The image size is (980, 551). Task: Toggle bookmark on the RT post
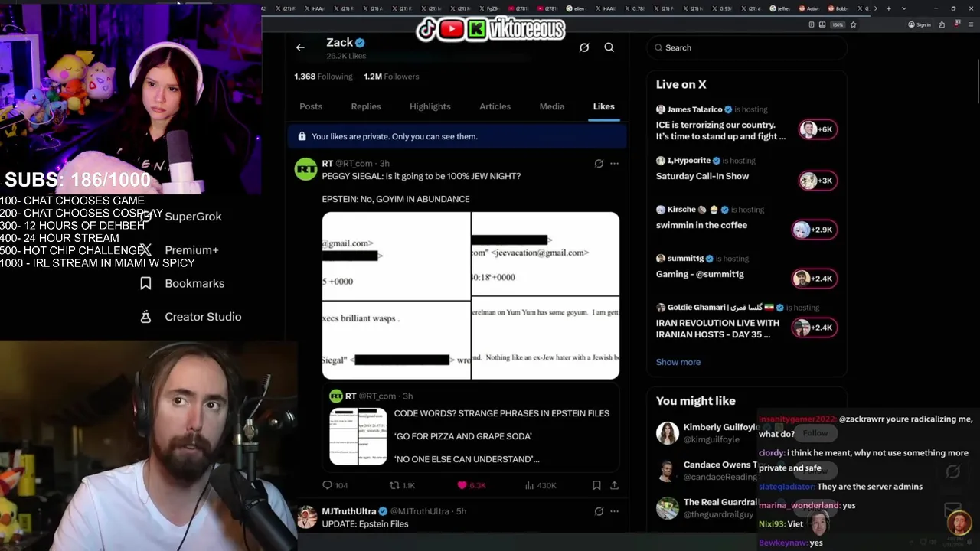coord(596,485)
